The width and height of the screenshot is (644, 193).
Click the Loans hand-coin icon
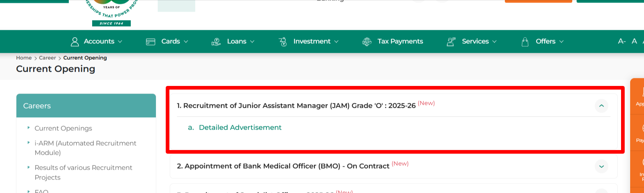tap(216, 42)
